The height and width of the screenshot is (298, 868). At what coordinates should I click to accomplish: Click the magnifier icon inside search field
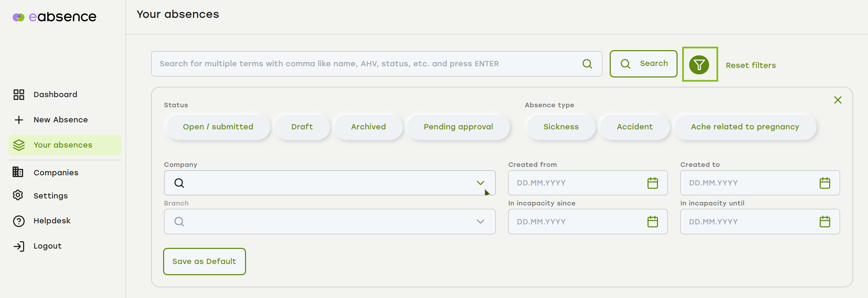[587, 64]
